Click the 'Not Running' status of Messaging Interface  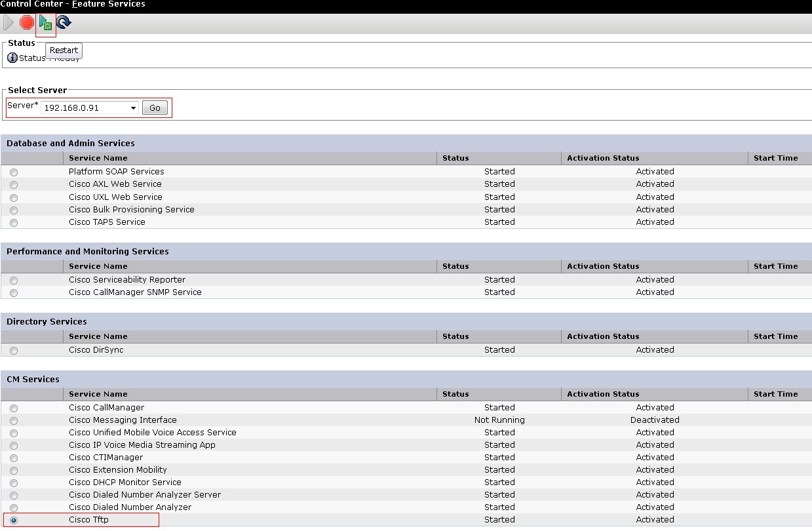click(499, 420)
